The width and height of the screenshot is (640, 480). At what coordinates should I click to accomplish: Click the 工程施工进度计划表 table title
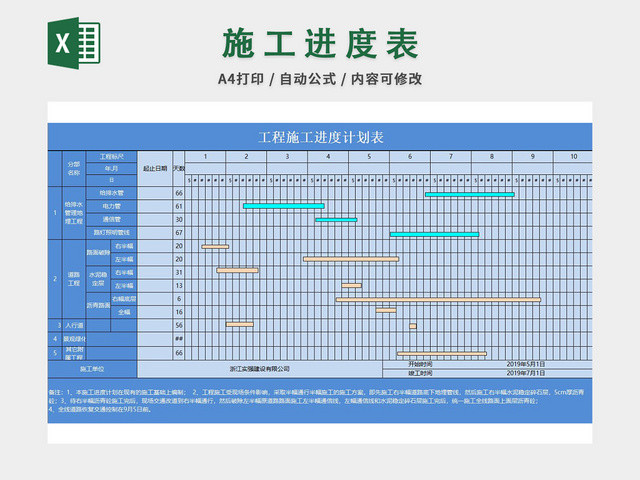point(320,137)
